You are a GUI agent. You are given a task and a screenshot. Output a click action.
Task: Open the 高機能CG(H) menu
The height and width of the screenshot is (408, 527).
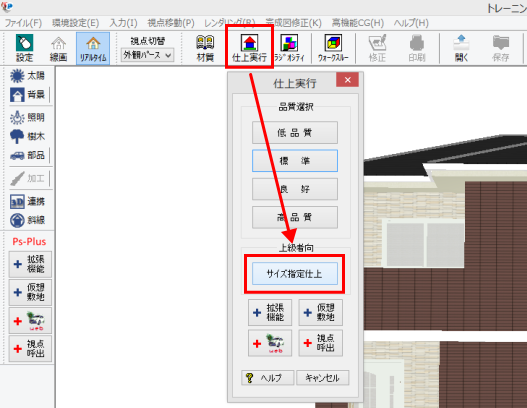358,23
